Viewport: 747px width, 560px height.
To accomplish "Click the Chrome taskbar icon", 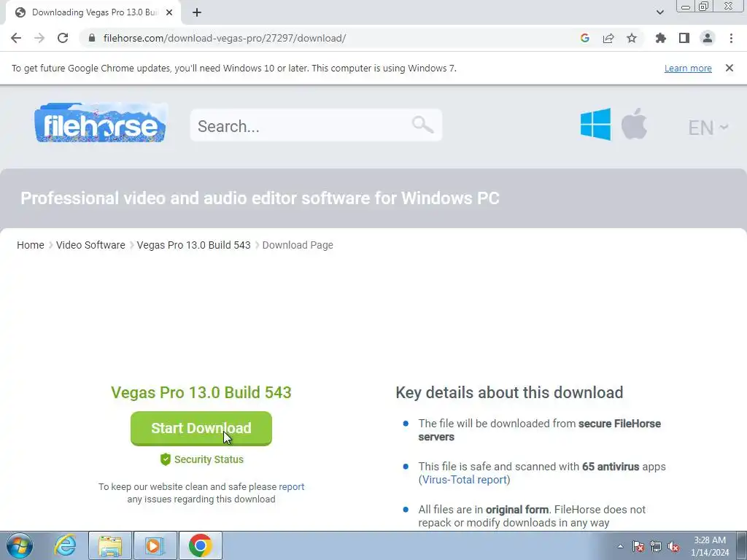I will click(200, 545).
